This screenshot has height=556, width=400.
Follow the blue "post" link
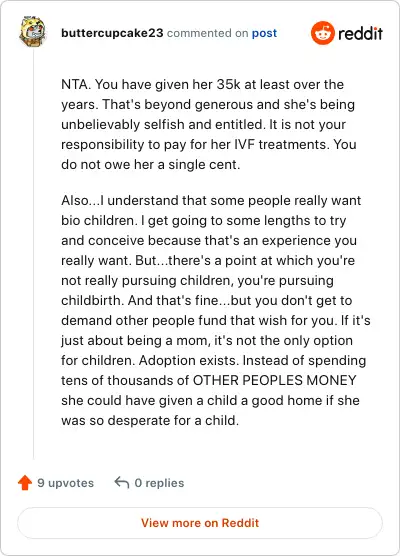point(264,33)
